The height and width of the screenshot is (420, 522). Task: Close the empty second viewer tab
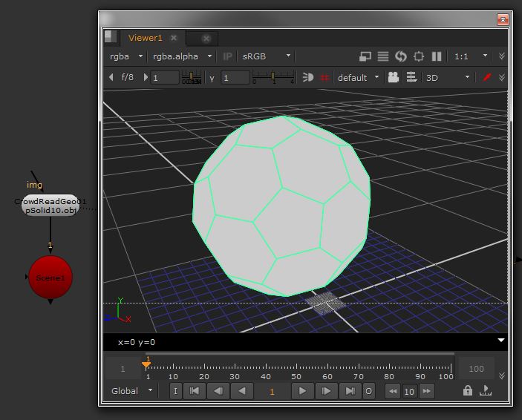206,39
